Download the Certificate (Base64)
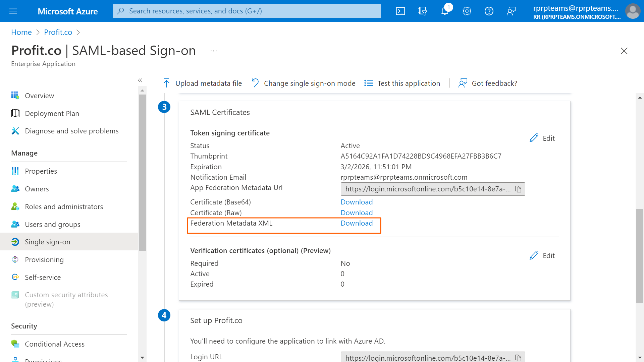Image resolution: width=644 pixels, height=362 pixels. click(x=357, y=202)
